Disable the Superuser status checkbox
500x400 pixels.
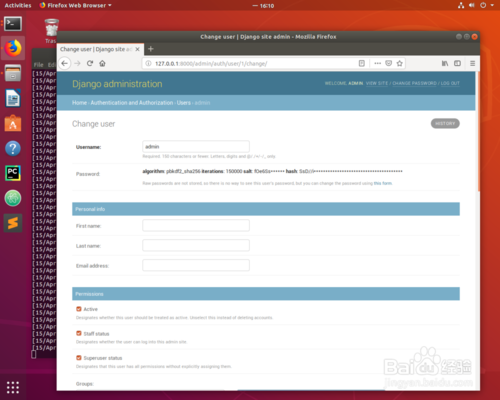tap(79, 358)
